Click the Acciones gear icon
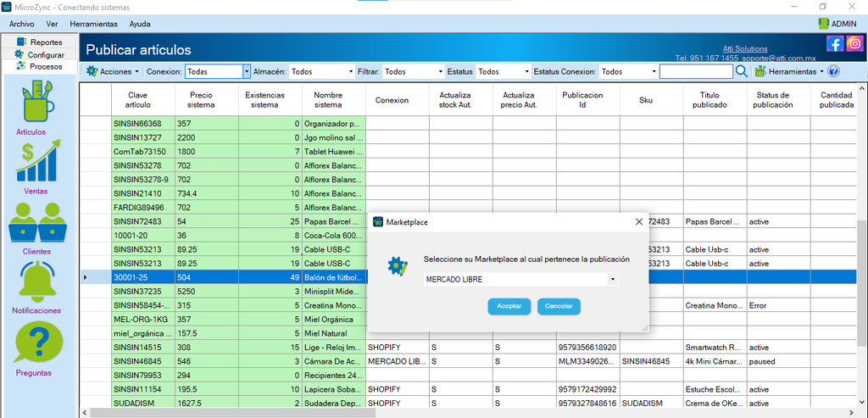This screenshot has width=868, height=418. pyautogui.click(x=92, y=71)
